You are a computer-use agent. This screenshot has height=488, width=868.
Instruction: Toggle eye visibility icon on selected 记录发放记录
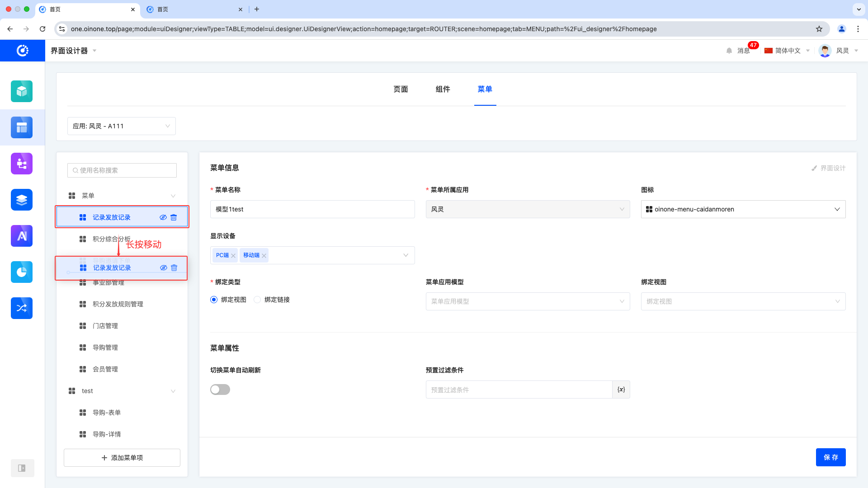[163, 217]
